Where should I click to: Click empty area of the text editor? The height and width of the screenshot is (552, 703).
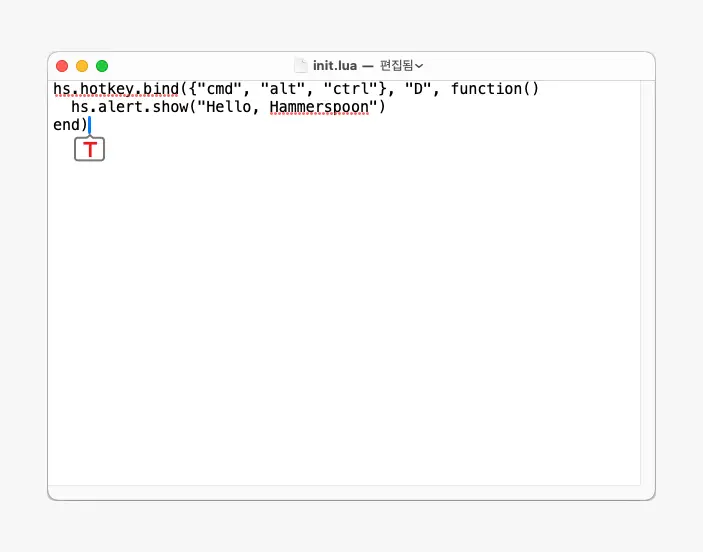click(350, 320)
